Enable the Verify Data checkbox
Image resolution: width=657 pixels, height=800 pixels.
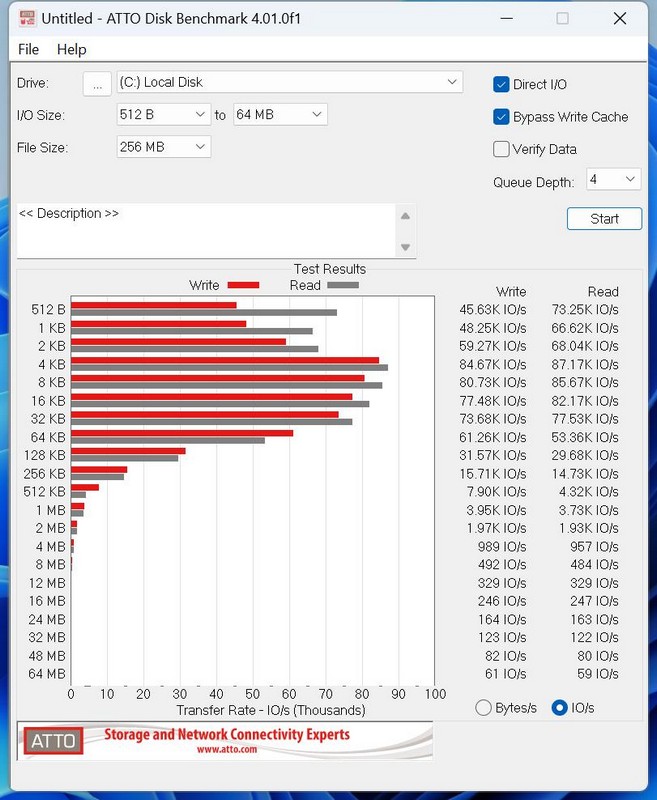point(502,149)
